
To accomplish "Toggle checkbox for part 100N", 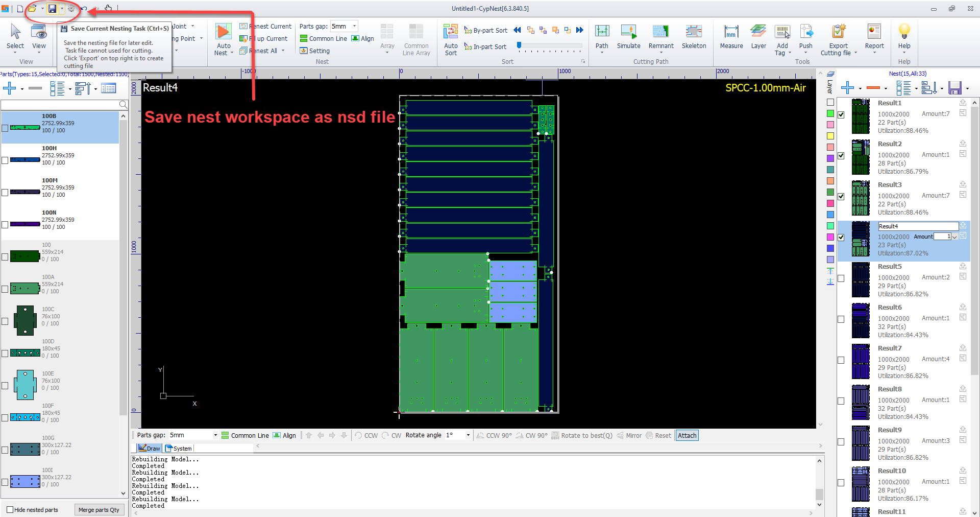I will (x=5, y=225).
